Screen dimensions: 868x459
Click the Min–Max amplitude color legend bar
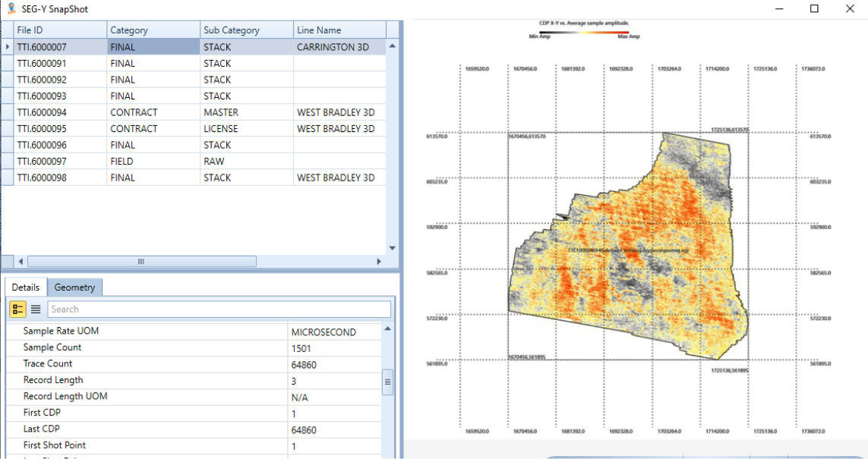tap(584, 33)
